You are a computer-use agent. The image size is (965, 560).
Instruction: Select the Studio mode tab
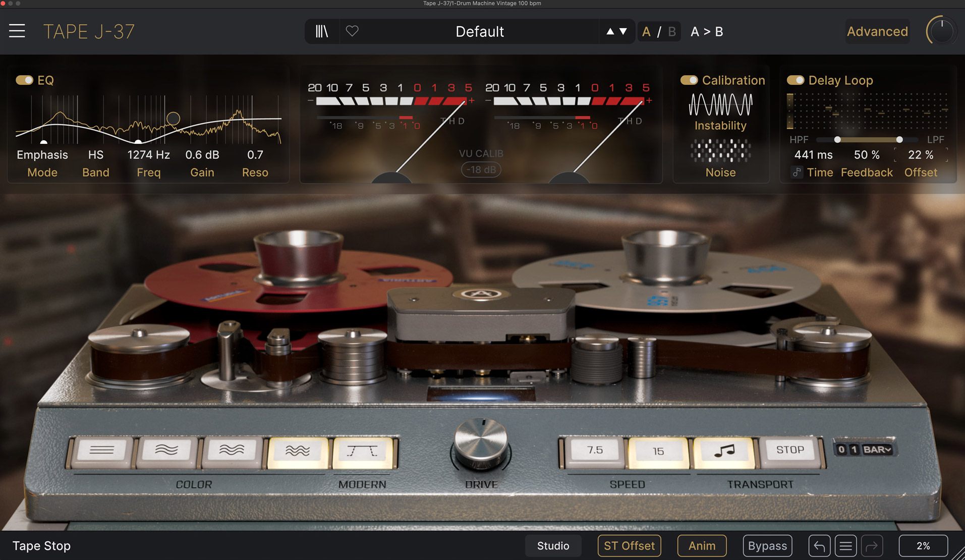point(553,545)
